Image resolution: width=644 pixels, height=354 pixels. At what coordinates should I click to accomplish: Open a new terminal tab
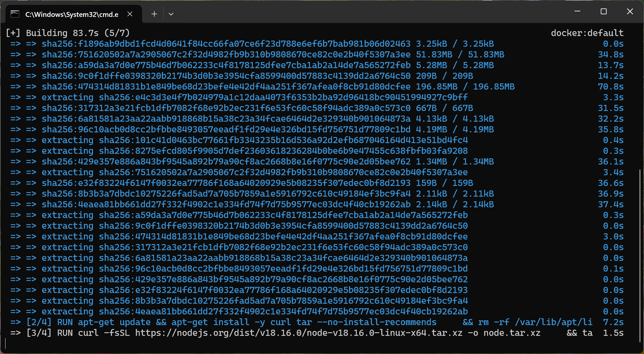point(154,14)
